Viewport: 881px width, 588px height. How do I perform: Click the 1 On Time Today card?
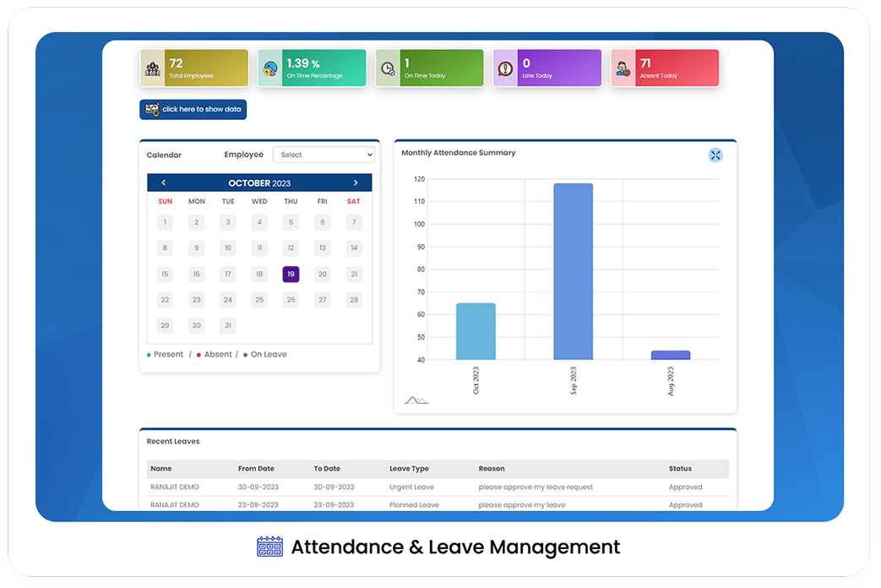pyautogui.click(x=430, y=68)
